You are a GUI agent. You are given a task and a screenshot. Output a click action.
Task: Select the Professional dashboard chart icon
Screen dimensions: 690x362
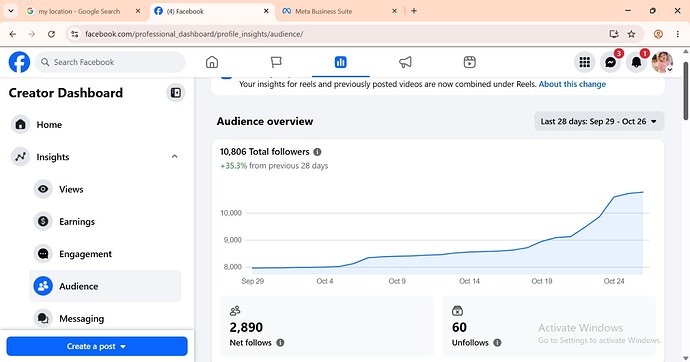point(341,62)
